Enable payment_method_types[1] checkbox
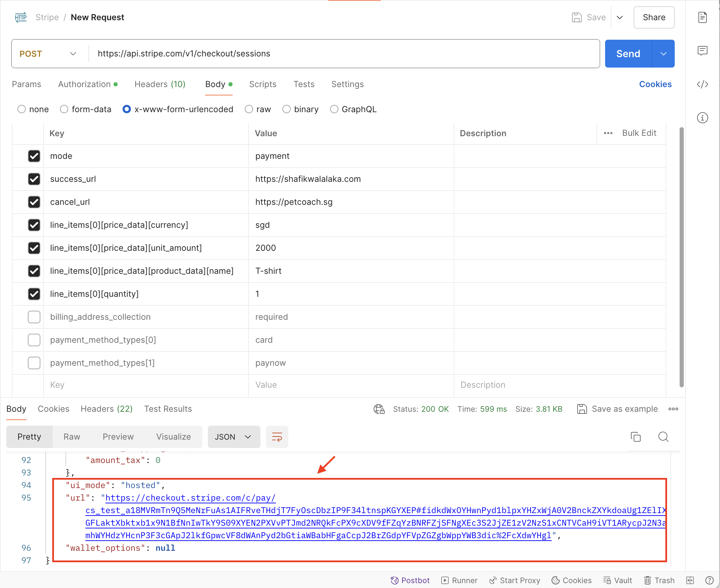Screen dimensions: 720x588 34,363
